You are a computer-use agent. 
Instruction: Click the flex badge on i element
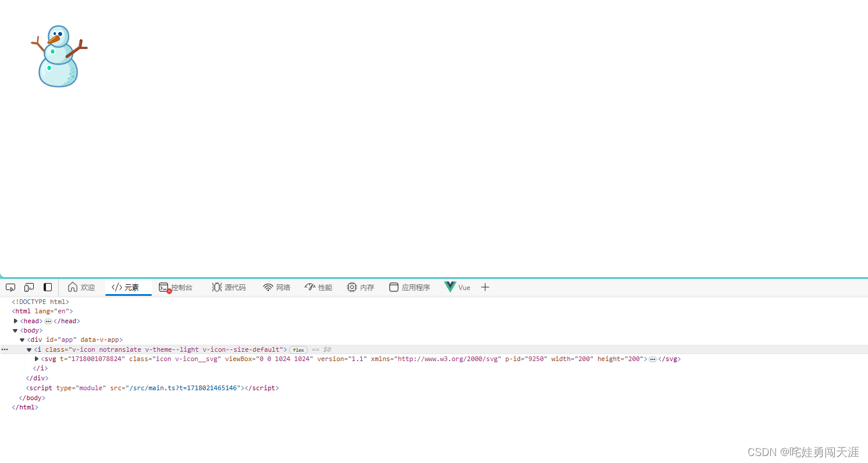pyautogui.click(x=298, y=349)
